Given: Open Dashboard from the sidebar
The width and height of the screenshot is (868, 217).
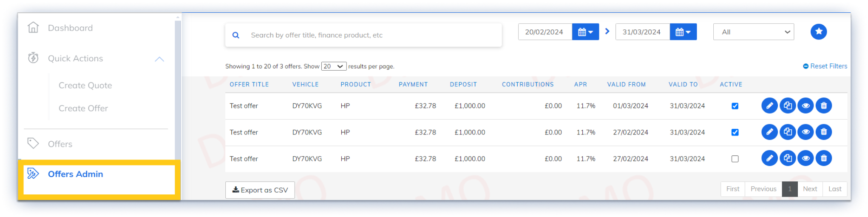Looking at the screenshot, I should pyautogui.click(x=70, y=28).
